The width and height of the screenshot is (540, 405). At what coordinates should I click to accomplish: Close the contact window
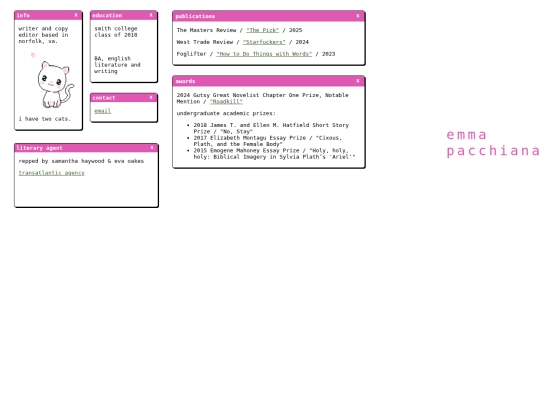pos(151,97)
